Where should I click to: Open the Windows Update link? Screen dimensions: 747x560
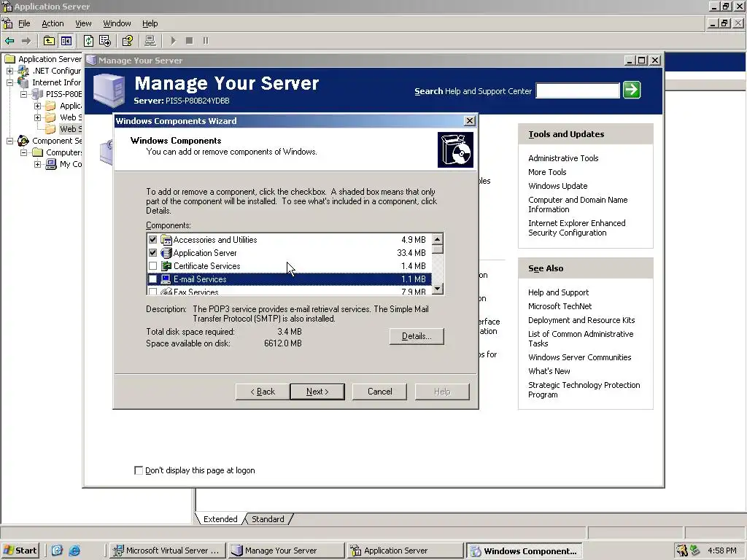(x=557, y=186)
